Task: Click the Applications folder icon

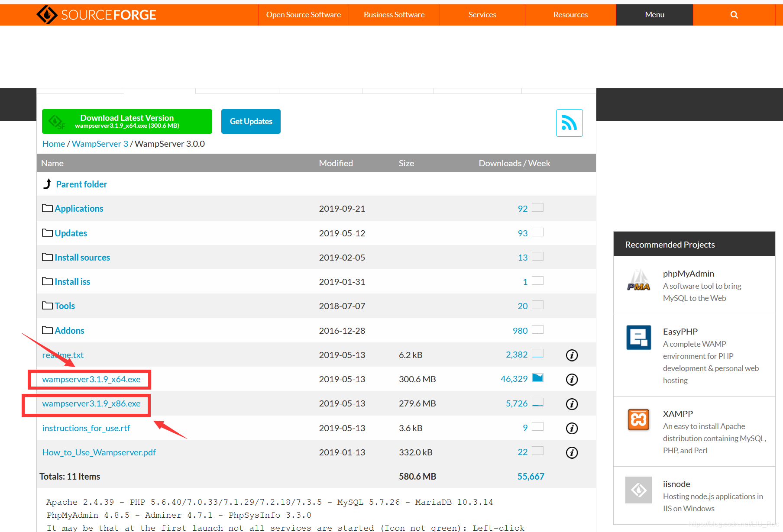Action: click(x=47, y=208)
